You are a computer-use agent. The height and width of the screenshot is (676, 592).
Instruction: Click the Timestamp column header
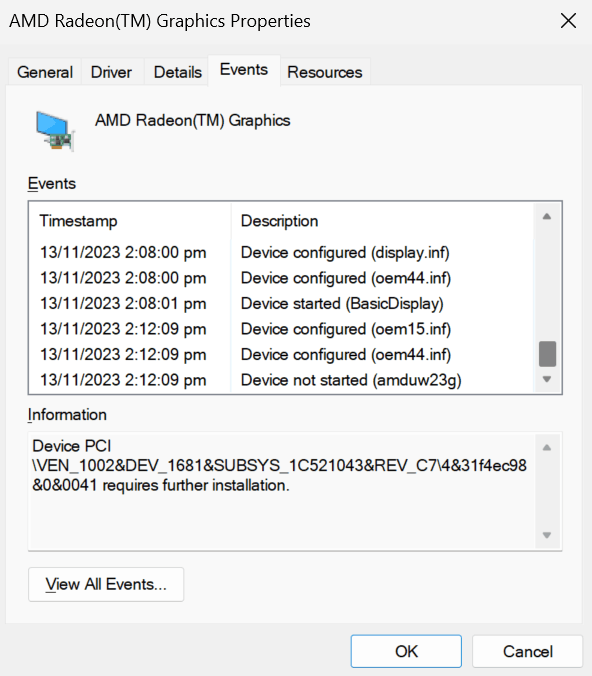(130, 221)
